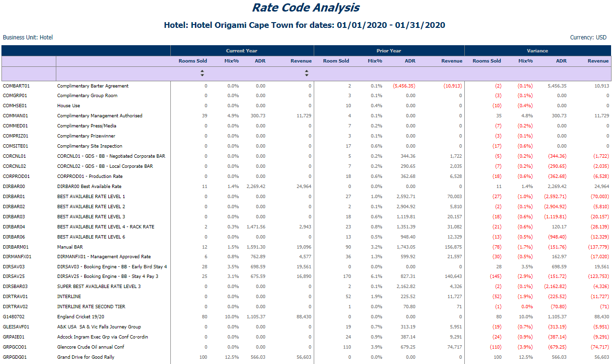Click rate code CORCNL01
The width and height of the screenshot is (613, 364).
tap(14, 156)
